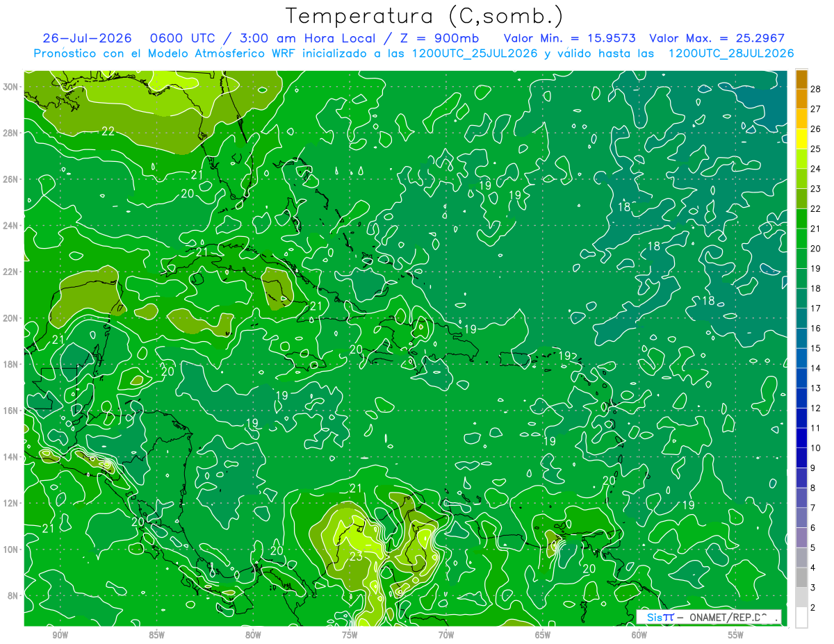
Task: Pick the bright yellow swatch in the color scale
Action: click(801, 139)
